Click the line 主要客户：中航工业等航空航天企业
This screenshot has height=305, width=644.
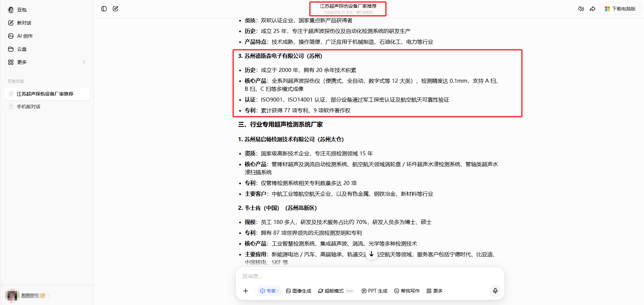(x=339, y=194)
